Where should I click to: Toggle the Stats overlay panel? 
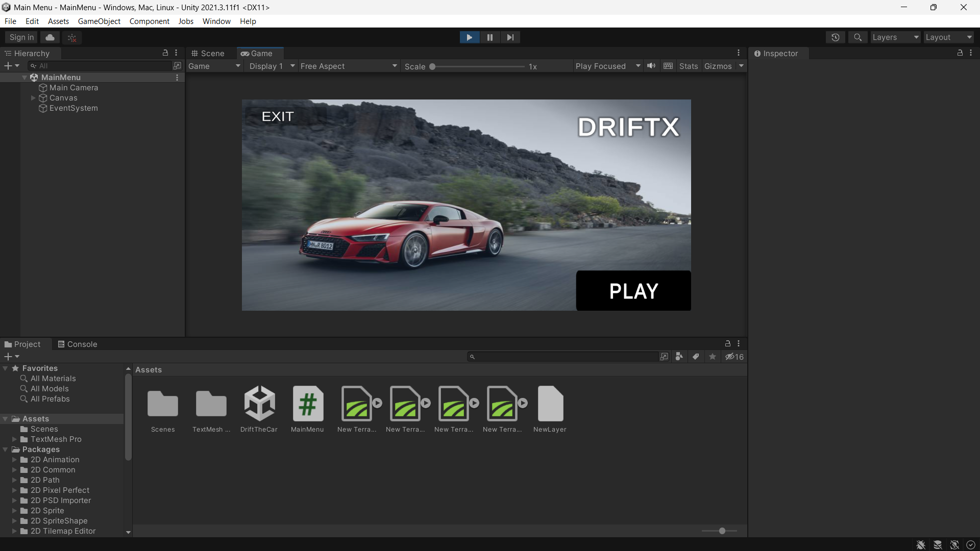click(x=688, y=65)
